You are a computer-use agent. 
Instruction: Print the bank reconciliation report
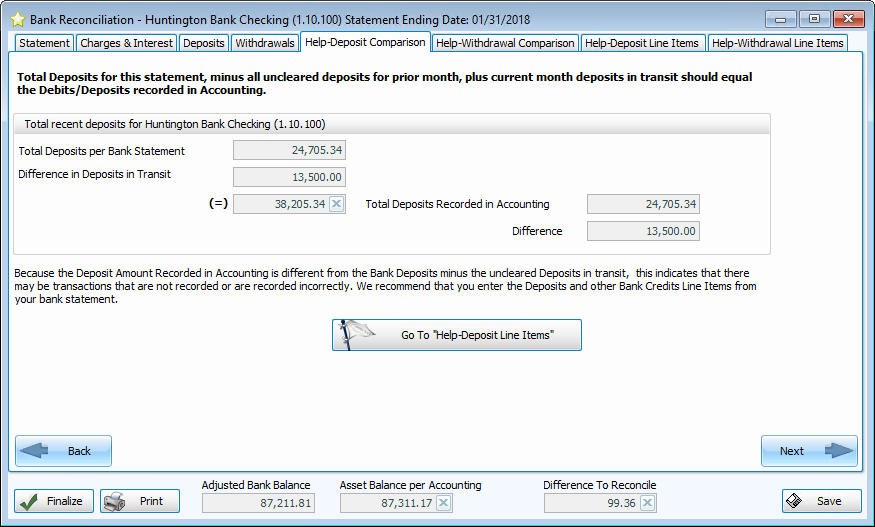coord(140,501)
